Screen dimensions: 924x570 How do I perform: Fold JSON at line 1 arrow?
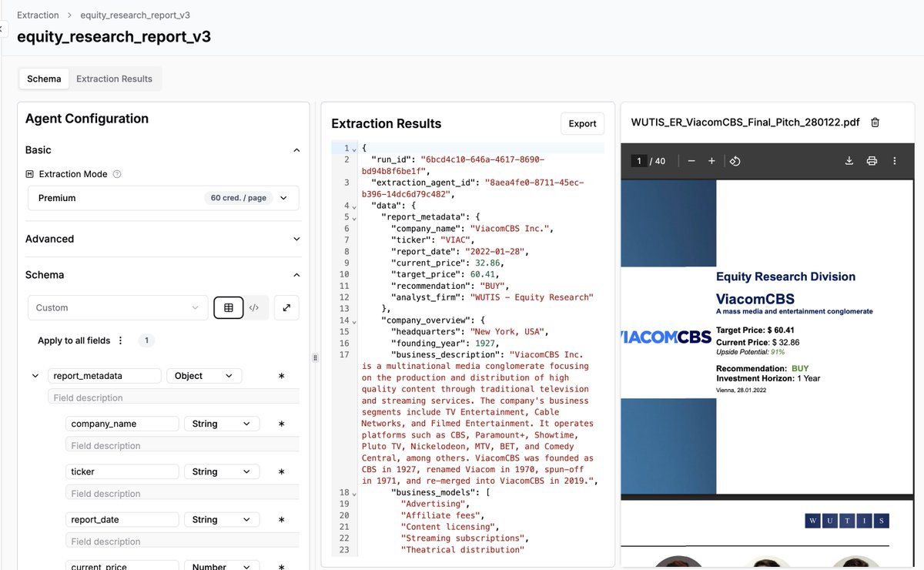[x=354, y=149]
